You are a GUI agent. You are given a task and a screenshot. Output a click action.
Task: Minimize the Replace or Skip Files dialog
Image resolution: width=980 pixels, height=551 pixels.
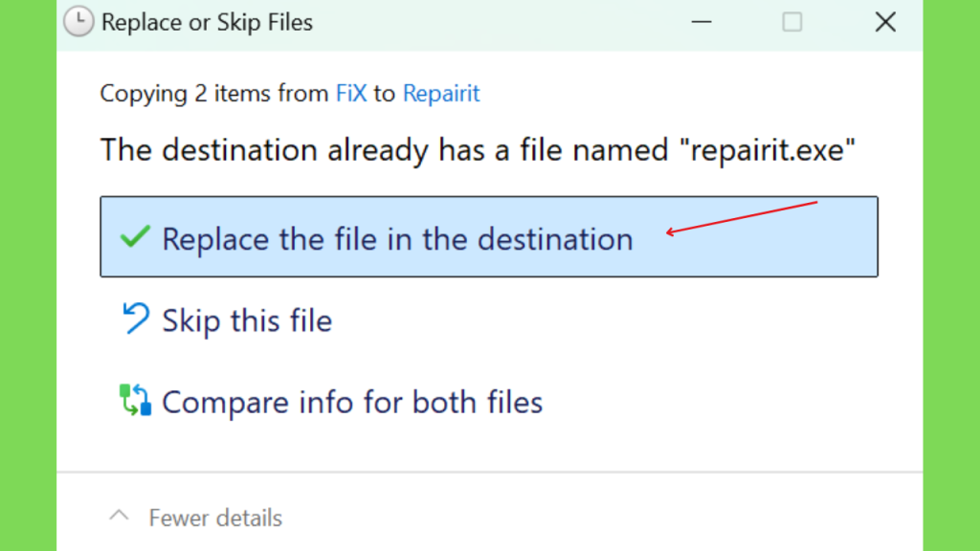(702, 22)
